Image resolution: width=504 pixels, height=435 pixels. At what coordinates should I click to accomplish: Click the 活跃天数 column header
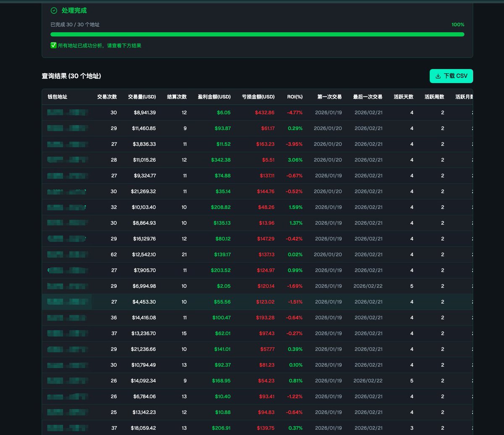[404, 97]
